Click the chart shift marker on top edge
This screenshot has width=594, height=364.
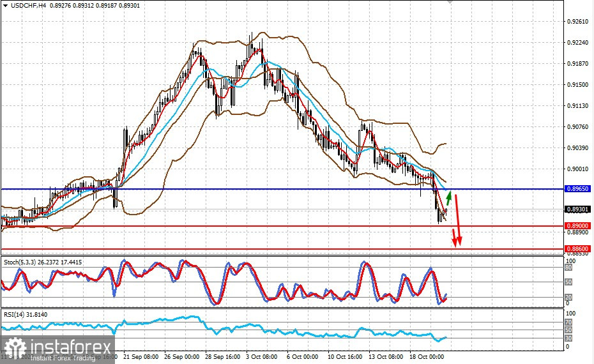click(450, 2)
